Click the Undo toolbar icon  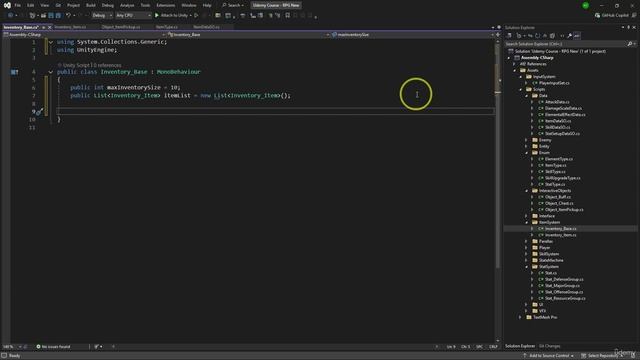click(68, 16)
